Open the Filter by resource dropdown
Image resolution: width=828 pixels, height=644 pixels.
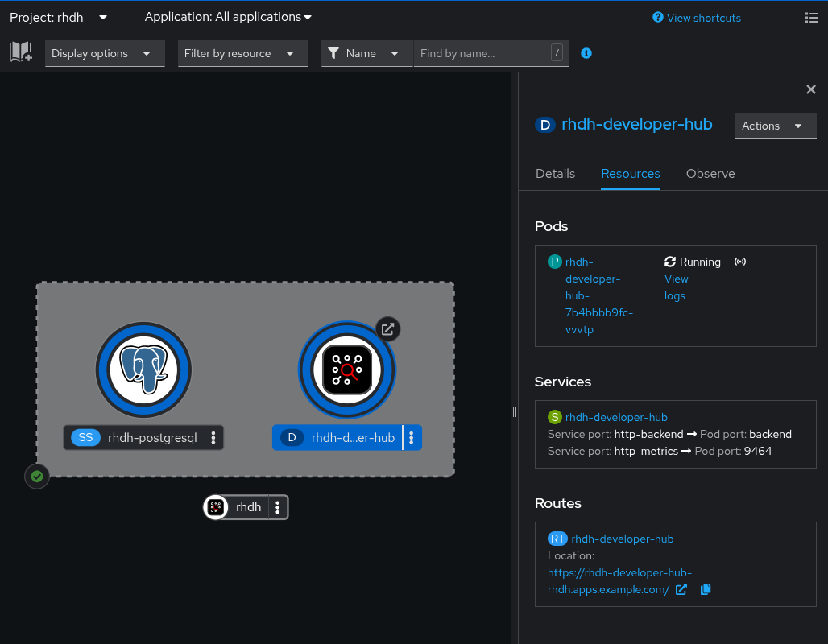point(242,53)
